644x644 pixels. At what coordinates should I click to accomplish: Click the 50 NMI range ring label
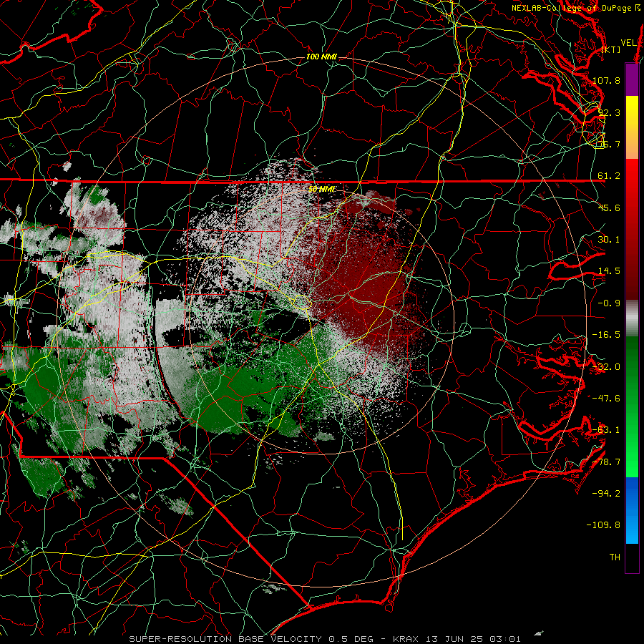coord(321,190)
